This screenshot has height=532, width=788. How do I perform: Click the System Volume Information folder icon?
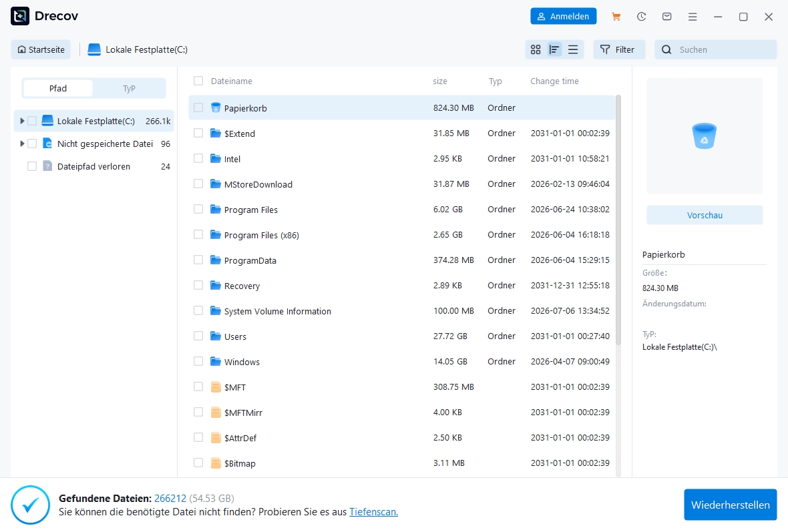(216, 310)
